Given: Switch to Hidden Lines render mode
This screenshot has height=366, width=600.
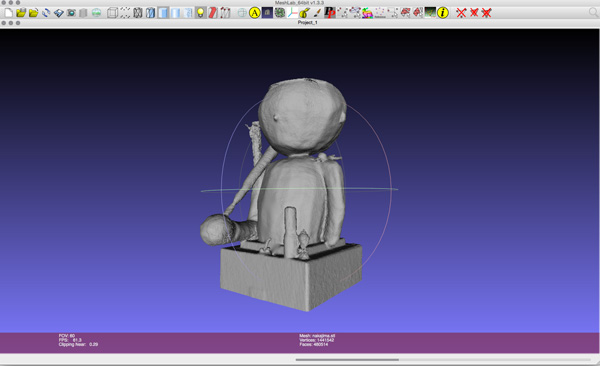Looking at the screenshot, I should click(150, 13).
